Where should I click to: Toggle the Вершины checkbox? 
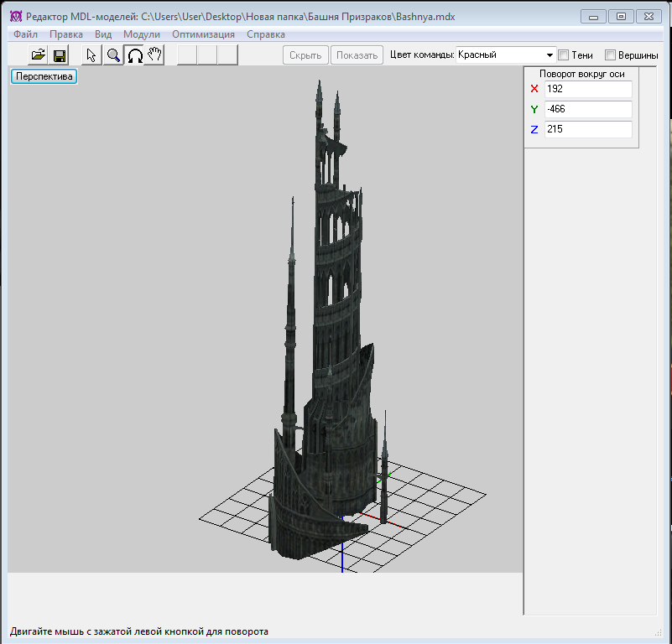[611, 55]
